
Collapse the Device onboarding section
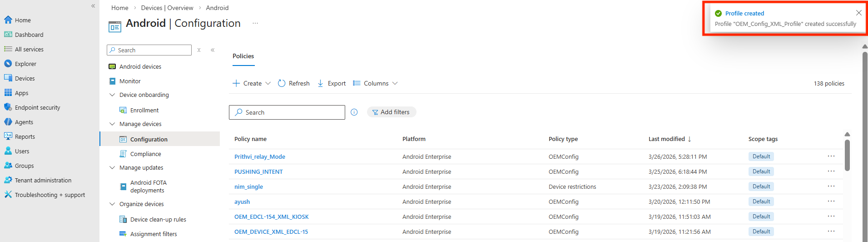[x=112, y=95]
